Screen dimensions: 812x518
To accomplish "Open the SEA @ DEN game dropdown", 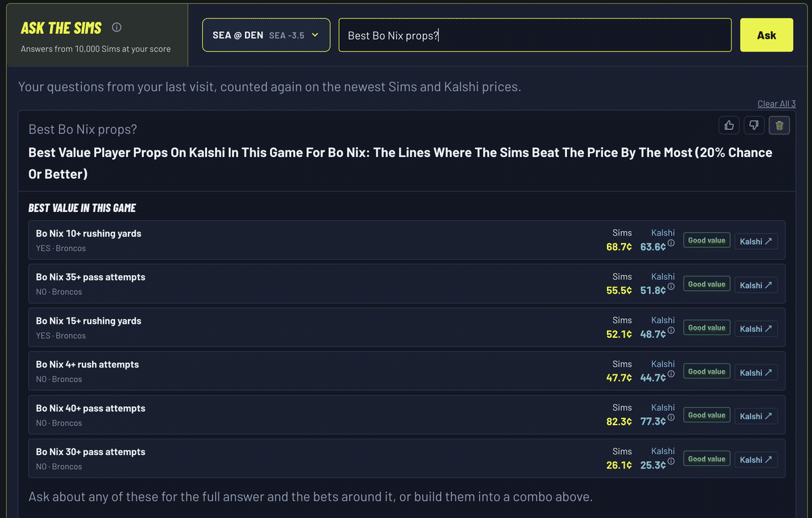I will point(266,35).
